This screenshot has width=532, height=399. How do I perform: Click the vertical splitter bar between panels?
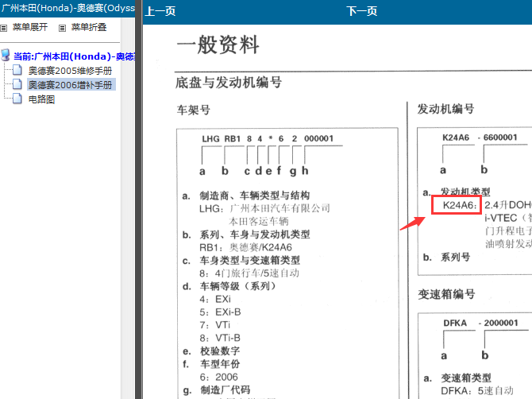(x=139, y=199)
